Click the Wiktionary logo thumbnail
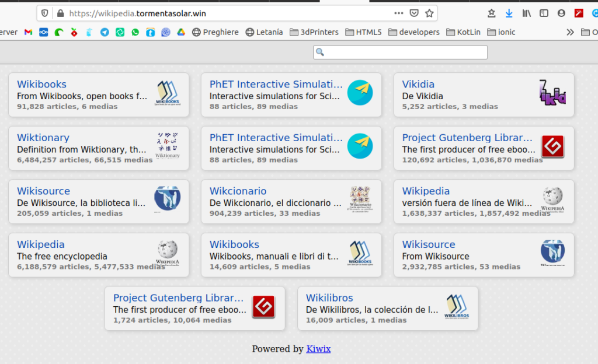The image size is (598, 364). (168, 146)
